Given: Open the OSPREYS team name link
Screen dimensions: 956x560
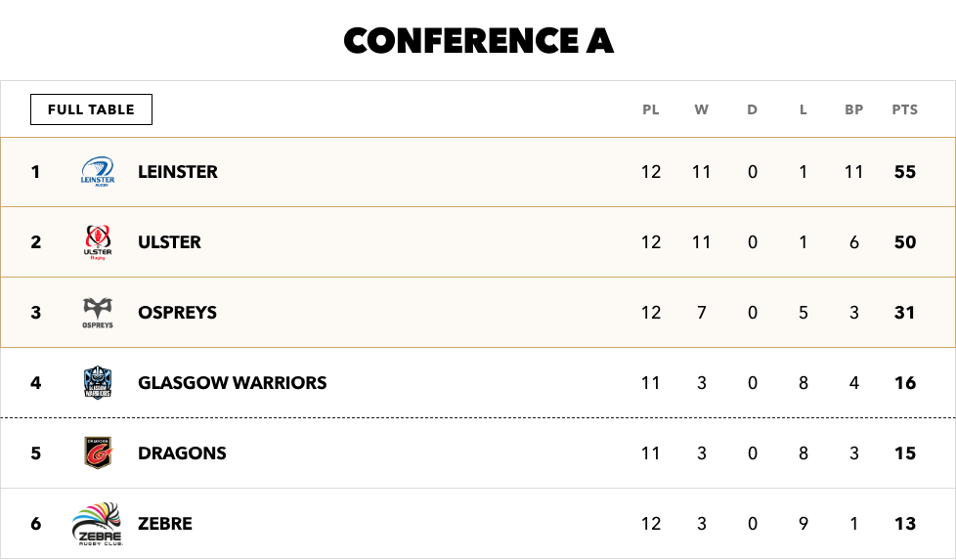Looking at the screenshot, I should pyautogui.click(x=178, y=313).
